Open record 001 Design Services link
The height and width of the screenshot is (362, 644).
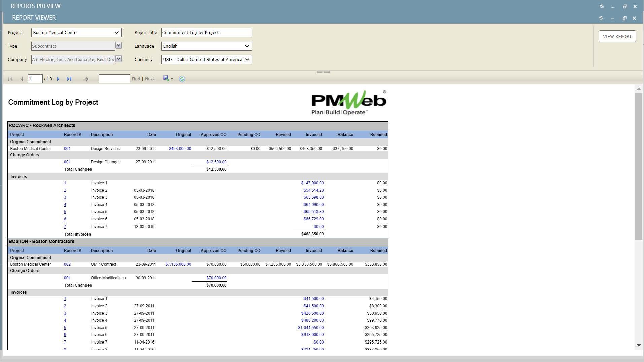67,148
